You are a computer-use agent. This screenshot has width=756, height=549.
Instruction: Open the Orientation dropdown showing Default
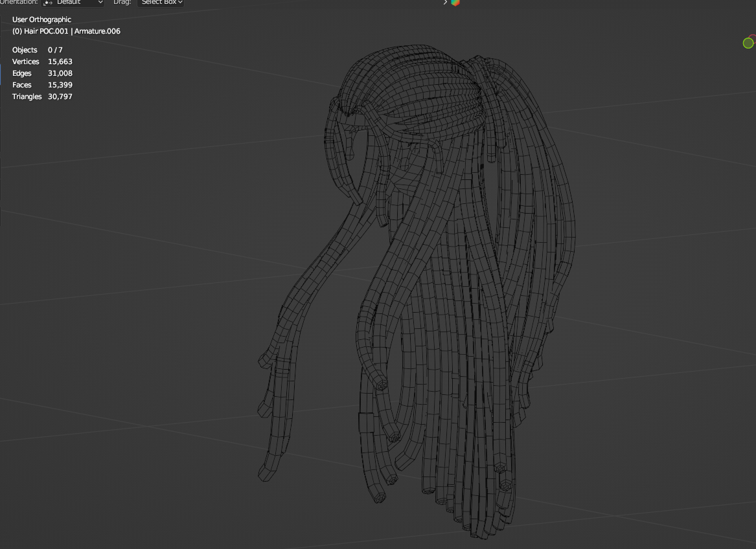73,3
